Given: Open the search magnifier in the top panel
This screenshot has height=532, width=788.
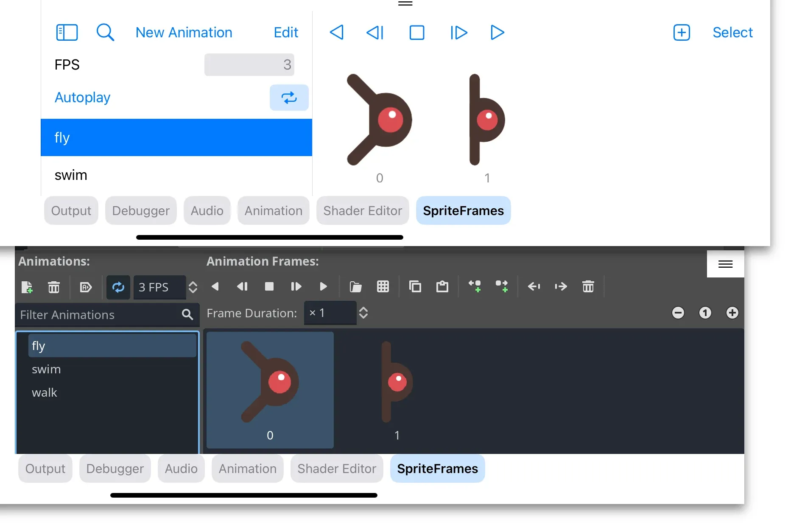Looking at the screenshot, I should 105,32.
